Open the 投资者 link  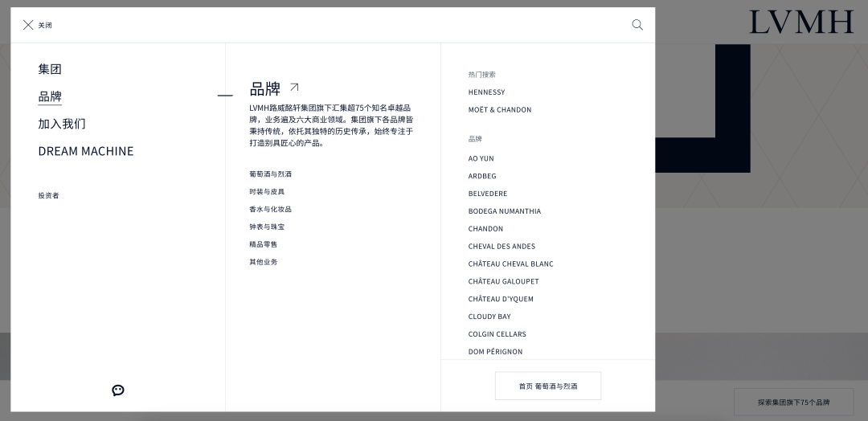(x=48, y=195)
